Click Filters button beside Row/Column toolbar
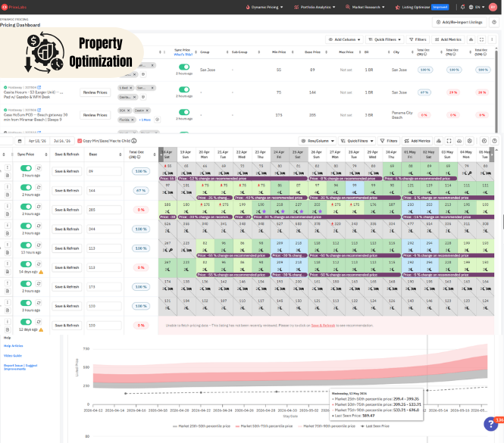The image size is (504, 443). tap(389, 141)
